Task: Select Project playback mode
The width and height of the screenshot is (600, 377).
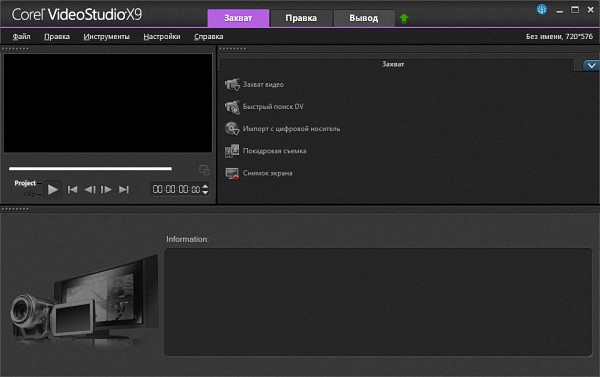Action: [25, 183]
